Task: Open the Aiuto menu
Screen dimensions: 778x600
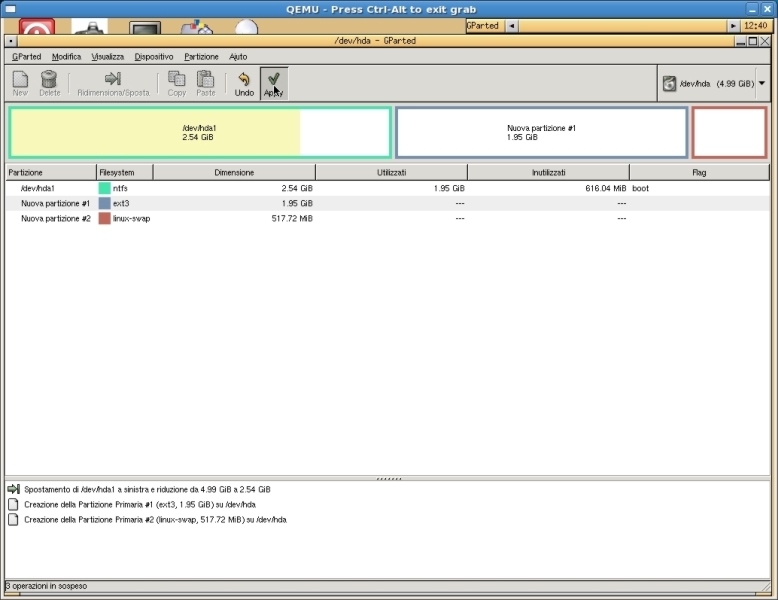Action: click(238, 57)
